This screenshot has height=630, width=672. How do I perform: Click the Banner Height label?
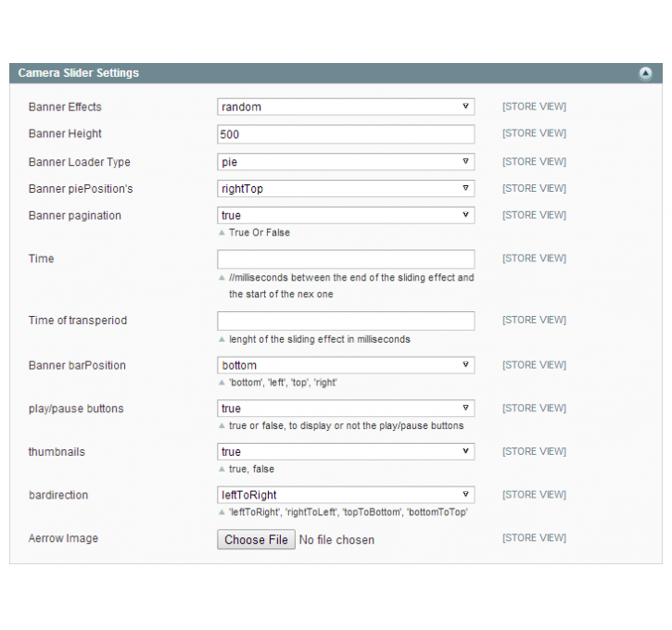click(65, 133)
